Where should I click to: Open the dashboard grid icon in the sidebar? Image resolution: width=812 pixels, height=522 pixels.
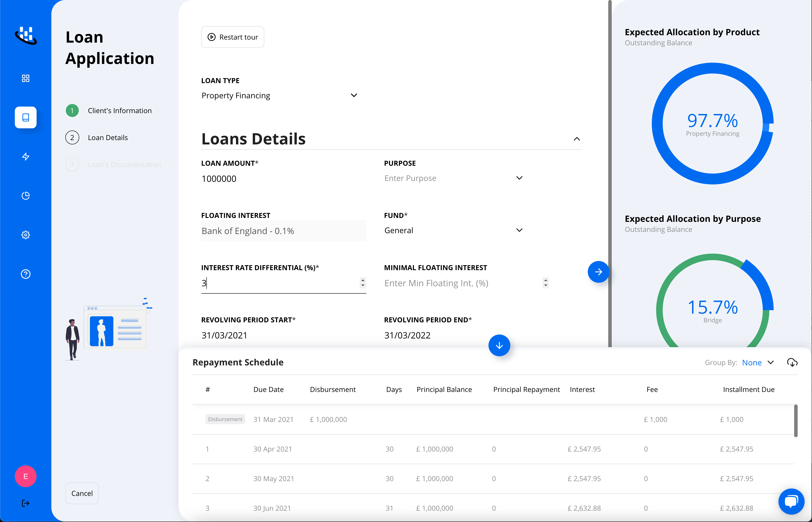coord(25,78)
